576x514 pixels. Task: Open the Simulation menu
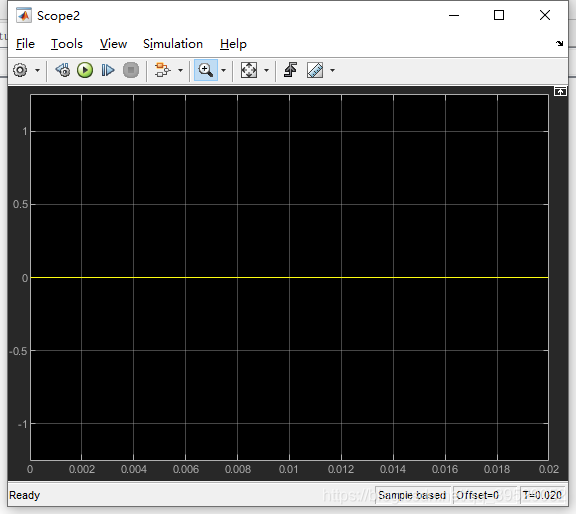[x=173, y=44]
